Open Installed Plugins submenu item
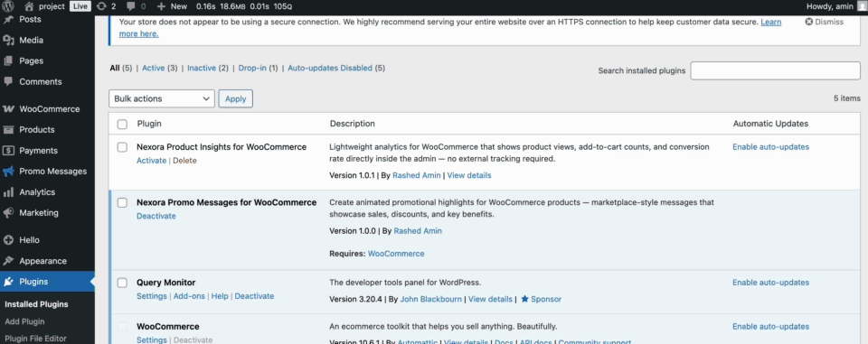This screenshot has width=868, height=344. [36, 304]
